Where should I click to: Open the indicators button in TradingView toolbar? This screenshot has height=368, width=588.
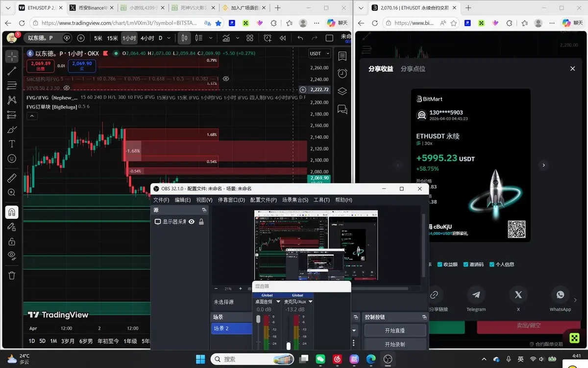(226, 38)
